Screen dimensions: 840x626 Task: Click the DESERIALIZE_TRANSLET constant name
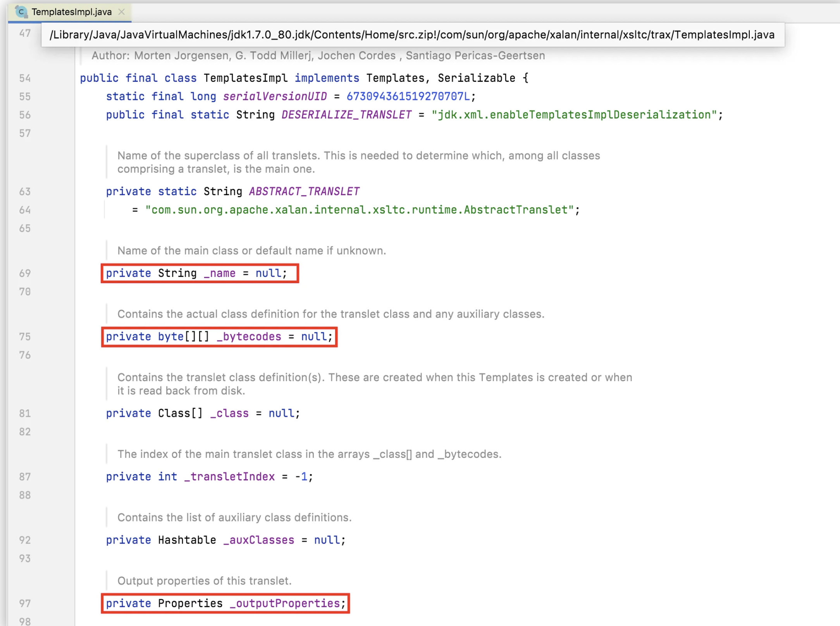point(346,115)
